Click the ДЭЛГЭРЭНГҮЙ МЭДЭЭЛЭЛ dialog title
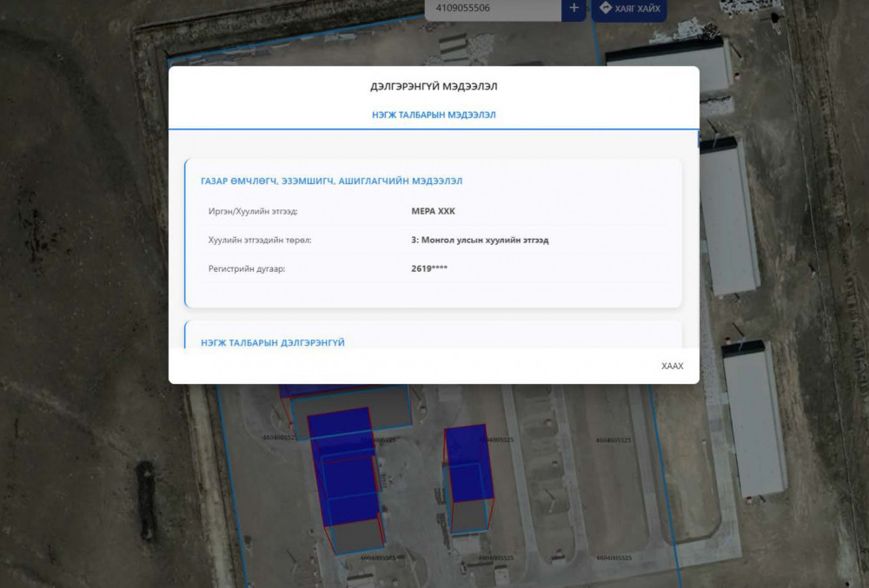This screenshot has height=588, width=869. click(434, 87)
